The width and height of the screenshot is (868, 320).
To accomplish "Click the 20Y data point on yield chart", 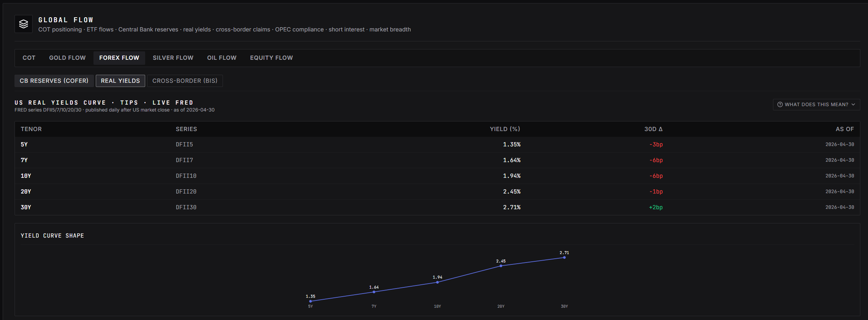I will coord(501,266).
